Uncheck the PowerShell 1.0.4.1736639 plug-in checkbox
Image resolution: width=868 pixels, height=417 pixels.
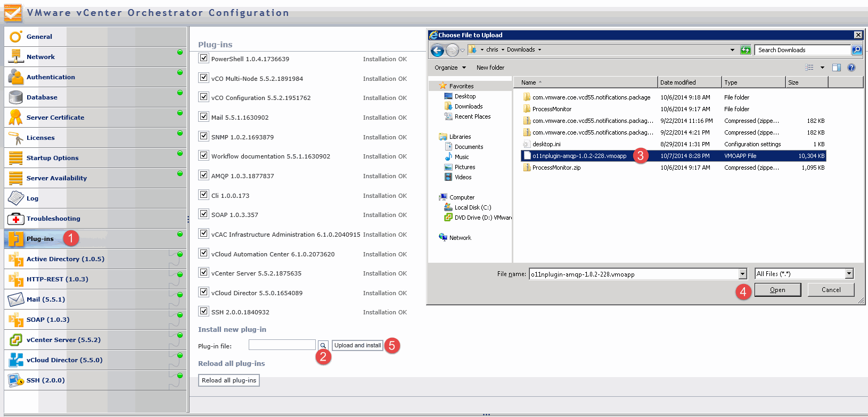click(x=203, y=58)
